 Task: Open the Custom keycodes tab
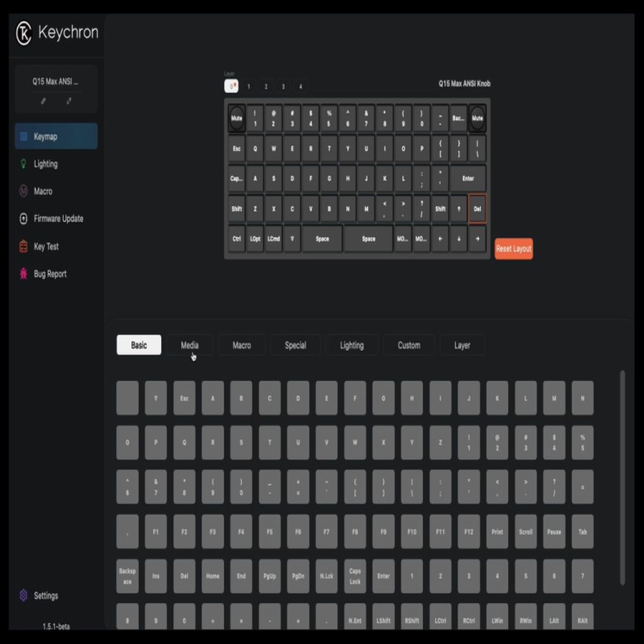(409, 345)
